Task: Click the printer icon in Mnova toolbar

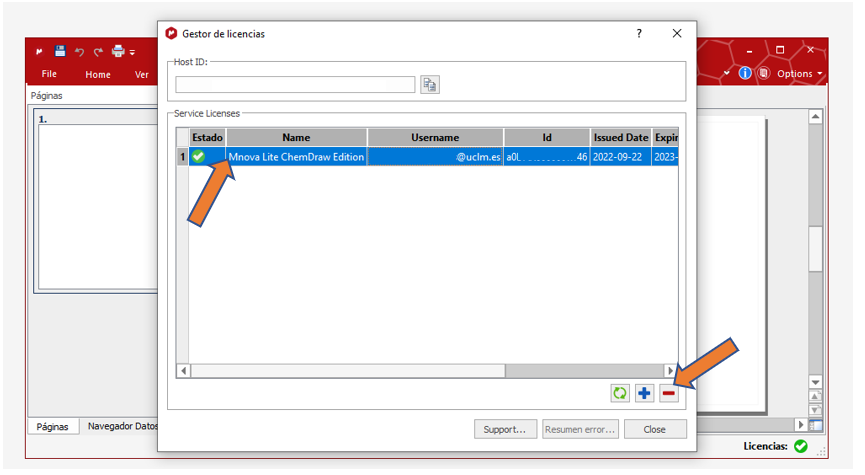Action: point(118,51)
